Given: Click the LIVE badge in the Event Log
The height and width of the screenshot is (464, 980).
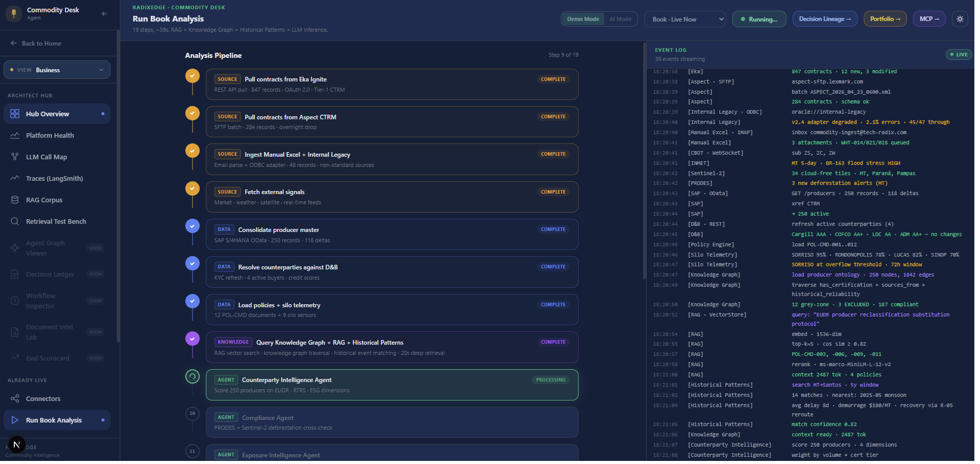Looking at the screenshot, I should [959, 54].
